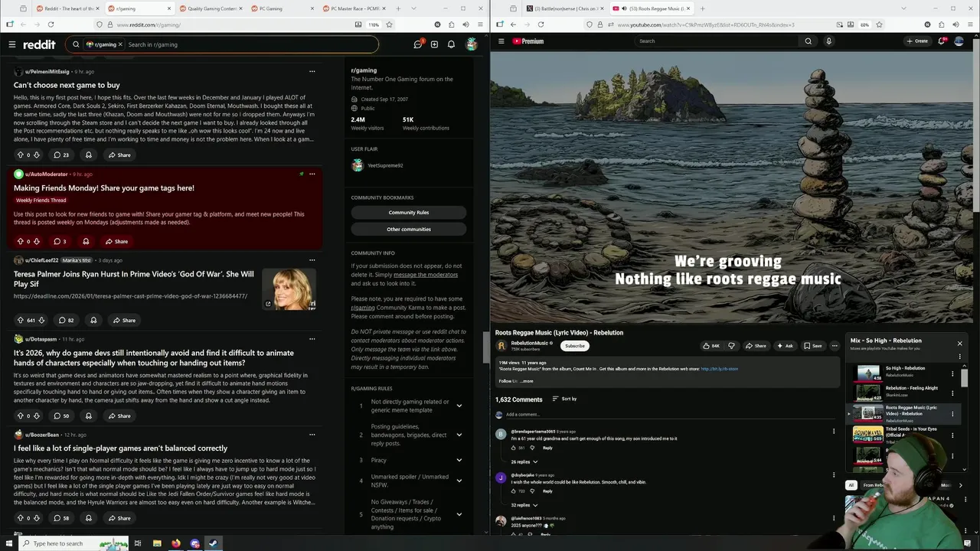This screenshot has height=551, width=980.
Task: Follow the 'message the moderators' link
Action: (x=425, y=275)
